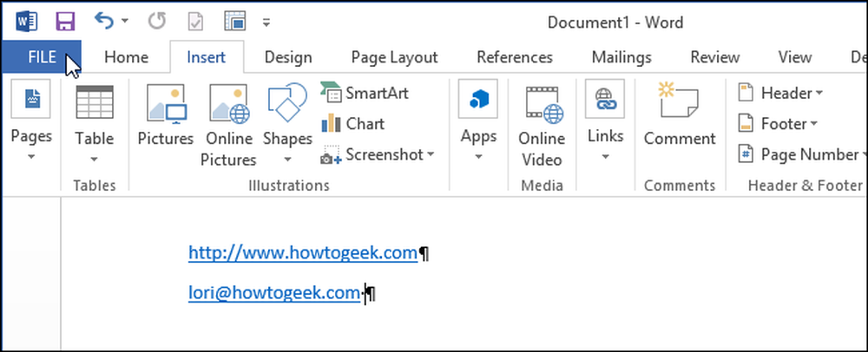Click the Tables group label

point(95,186)
